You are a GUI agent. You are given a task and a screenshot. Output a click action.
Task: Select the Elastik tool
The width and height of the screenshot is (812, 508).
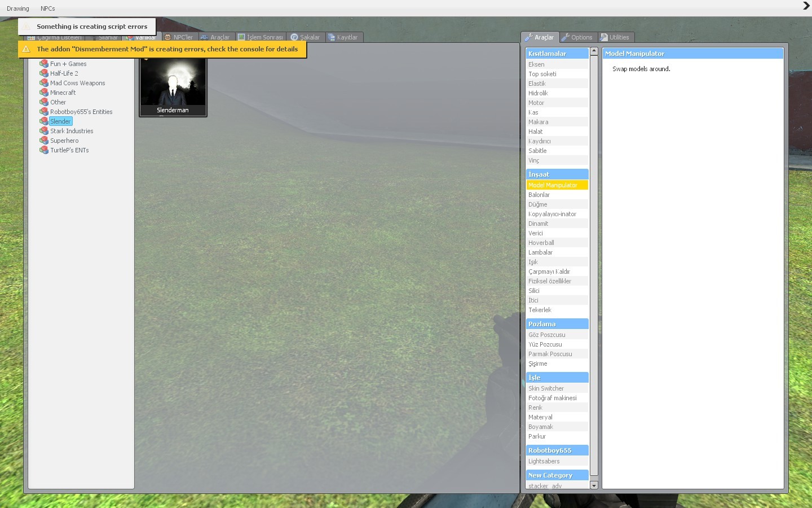(557, 84)
